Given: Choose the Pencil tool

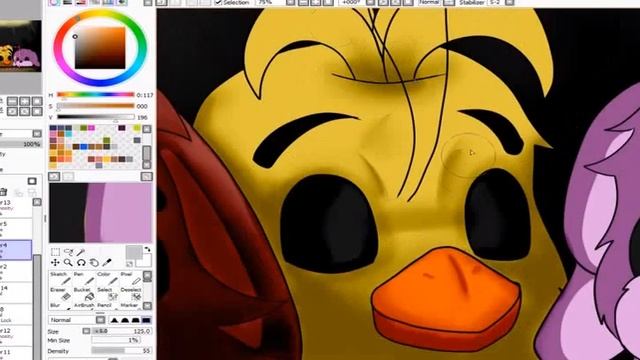Looking at the screenshot, I should point(108,305).
